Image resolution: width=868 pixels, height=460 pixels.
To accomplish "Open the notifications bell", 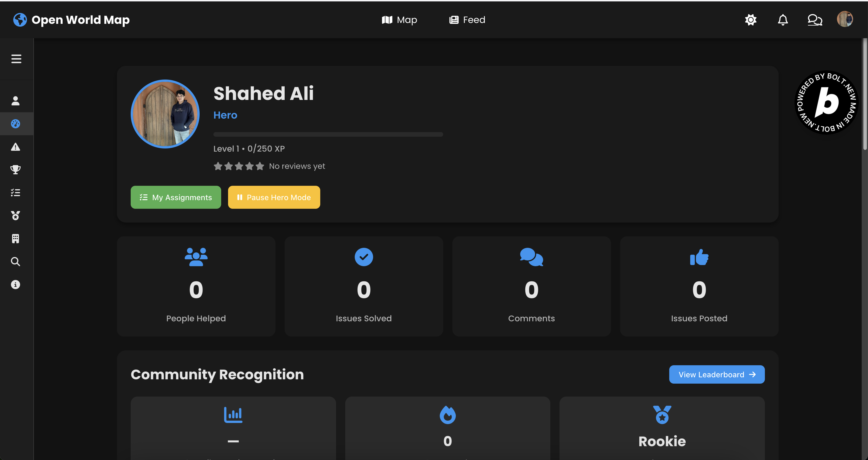I will tap(783, 20).
